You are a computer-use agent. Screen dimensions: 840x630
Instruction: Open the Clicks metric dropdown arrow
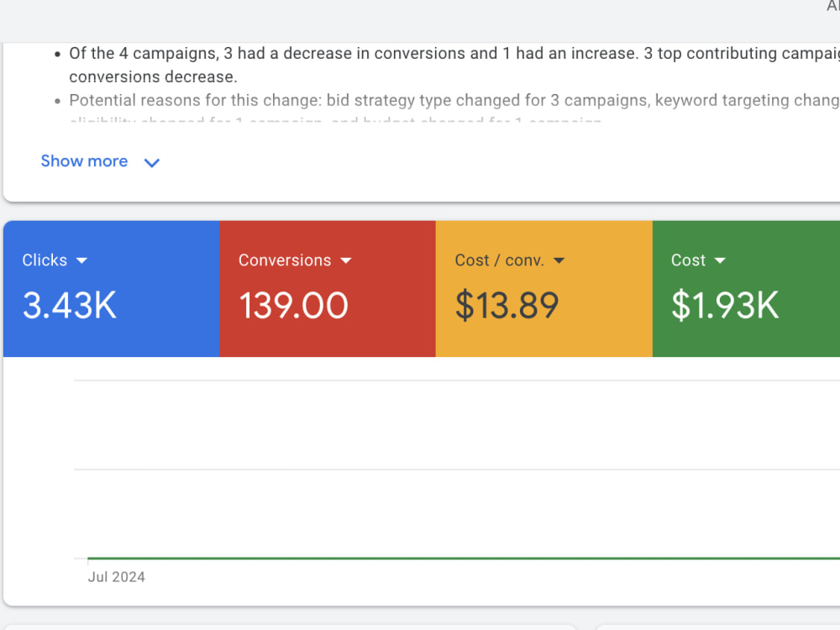coord(81,260)
